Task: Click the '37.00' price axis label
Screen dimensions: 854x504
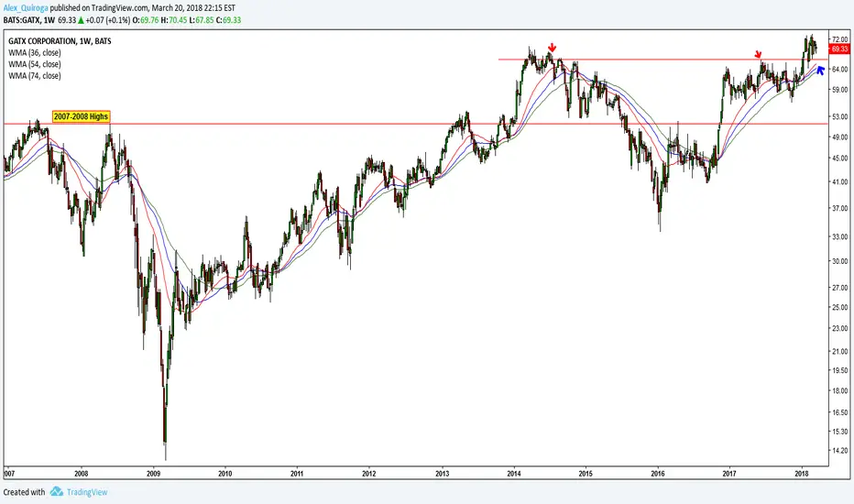Action: click(840, 208)
